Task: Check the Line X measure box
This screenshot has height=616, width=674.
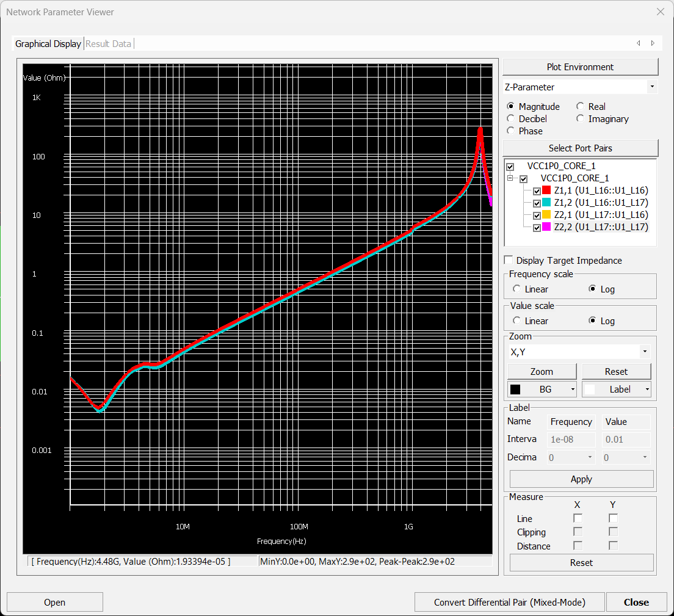Action: point(578,518)
